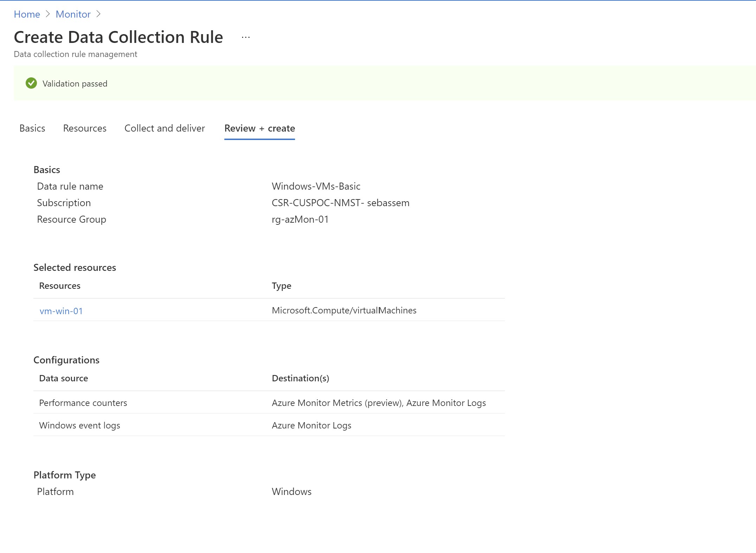Click the Destination(s) column header
Image resolution: width=756 pixels, height=553 pixels.
click(x=301, y=378)
